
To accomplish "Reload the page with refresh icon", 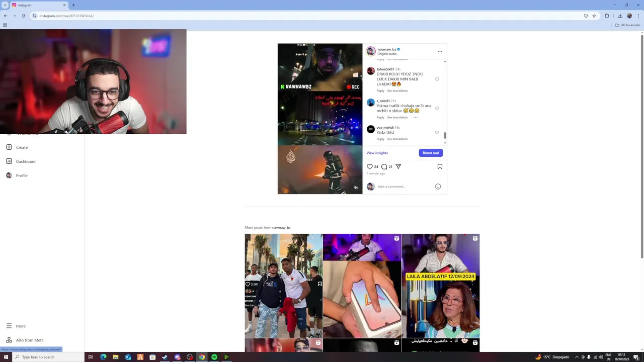I will point(23,16).
